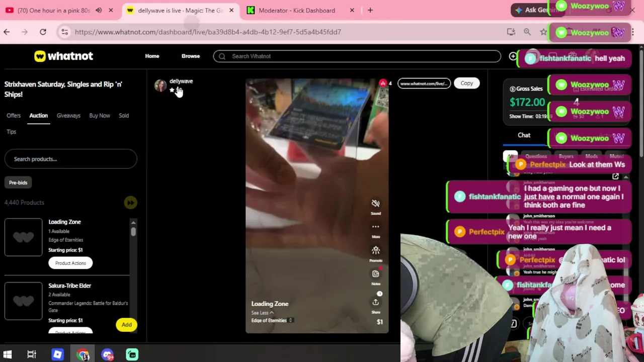Image resolution: width=644 pixels, height=362 pixels.
Task: Click the fast-forward icon beside 4,440 Products
Action: click(x=130, y=203)
